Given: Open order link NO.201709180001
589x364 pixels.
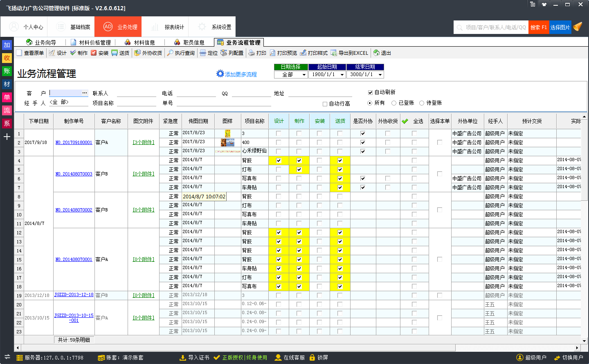Looking at the screenshot, I should 74,142.
